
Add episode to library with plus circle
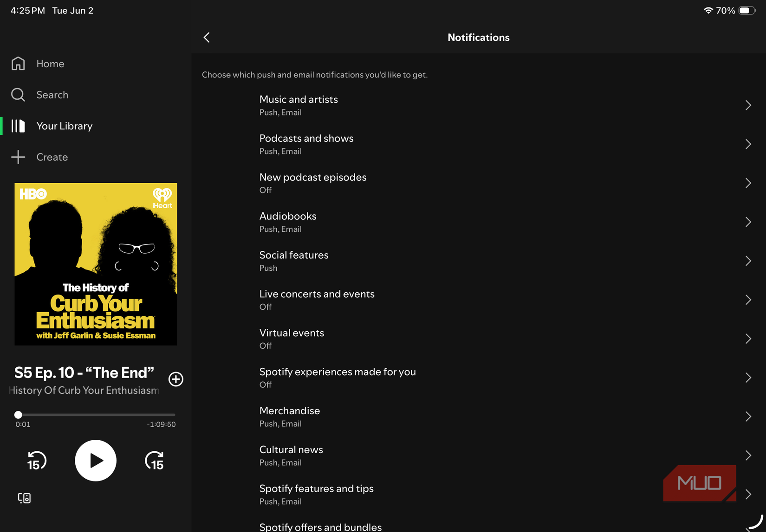(176, 379)
